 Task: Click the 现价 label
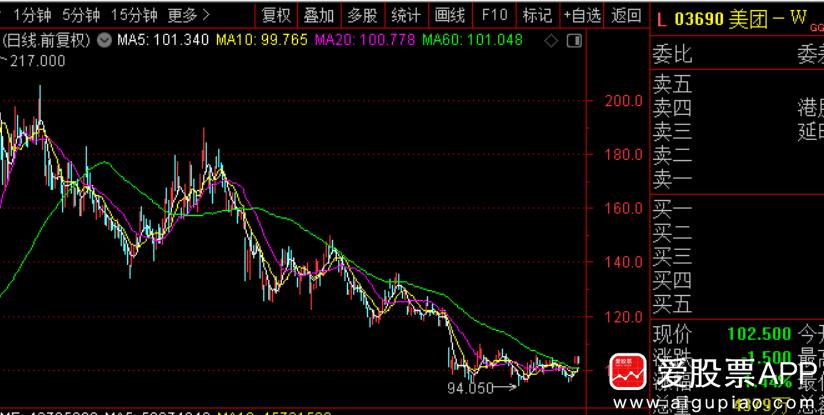pyautogui.click(x=672, y=334)
